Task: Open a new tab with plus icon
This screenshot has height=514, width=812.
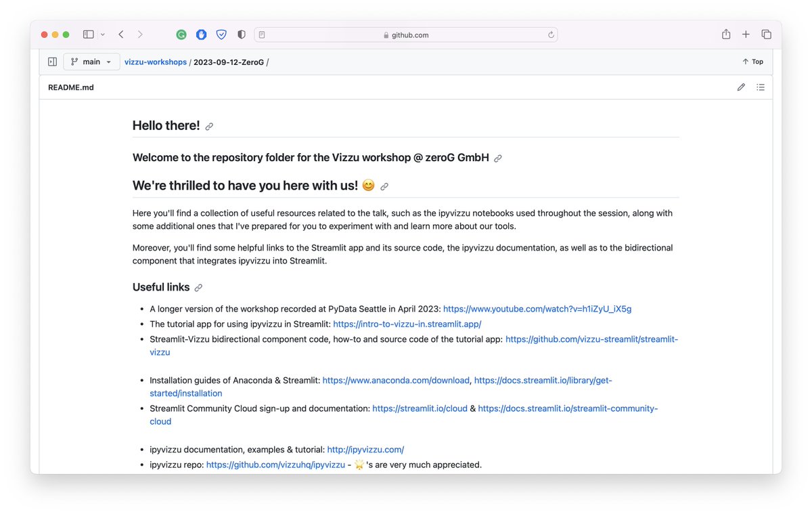Action: tap(746, 35)
